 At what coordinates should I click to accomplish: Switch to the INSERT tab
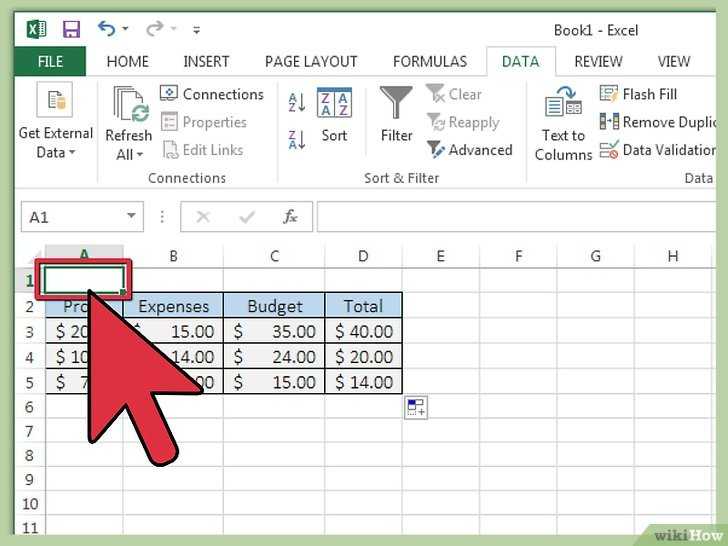pyautogui.click(x=206, y=61)
